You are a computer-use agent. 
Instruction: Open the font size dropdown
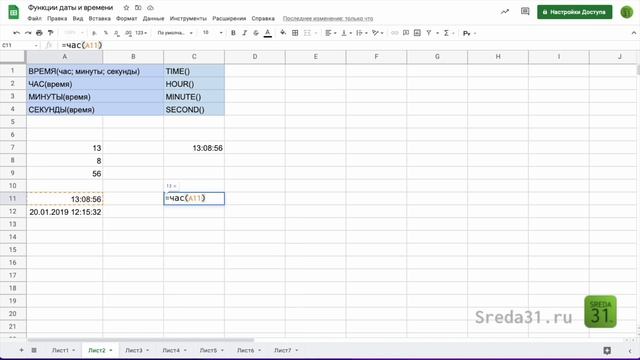[x=212, y=33]
